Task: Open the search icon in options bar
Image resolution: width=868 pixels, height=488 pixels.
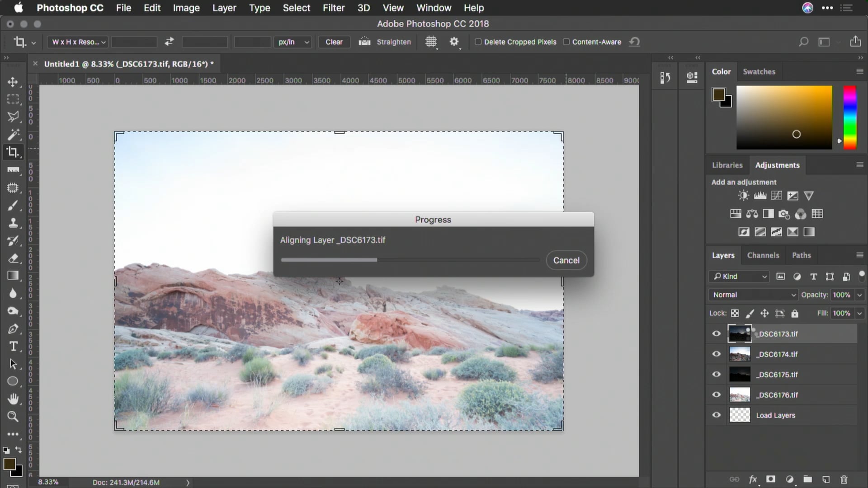Action: tap(803, 42)
